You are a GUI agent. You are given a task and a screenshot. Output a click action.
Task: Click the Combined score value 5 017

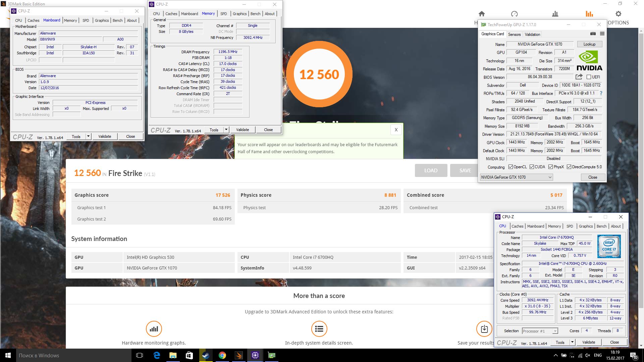556,195
